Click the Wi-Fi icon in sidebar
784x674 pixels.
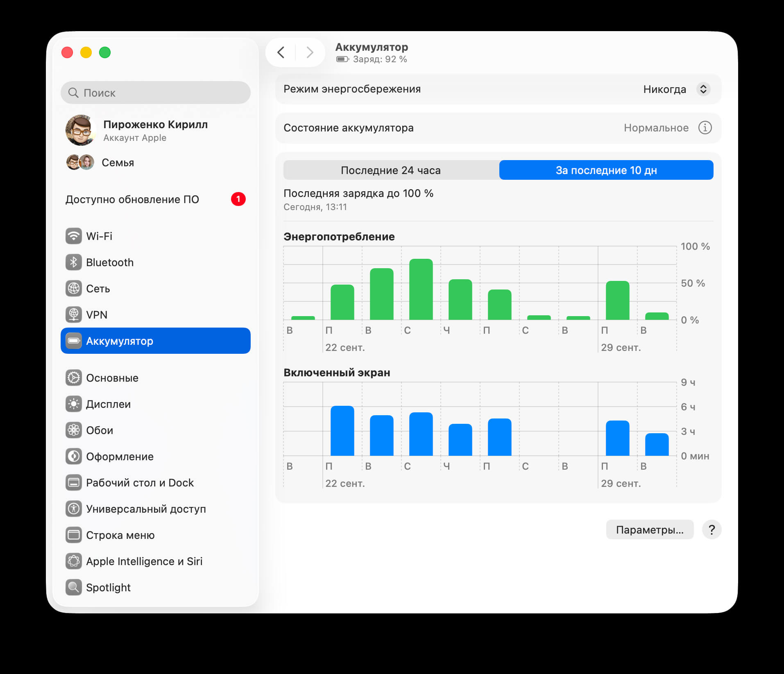pyautogui.click(x=74, y=236)
